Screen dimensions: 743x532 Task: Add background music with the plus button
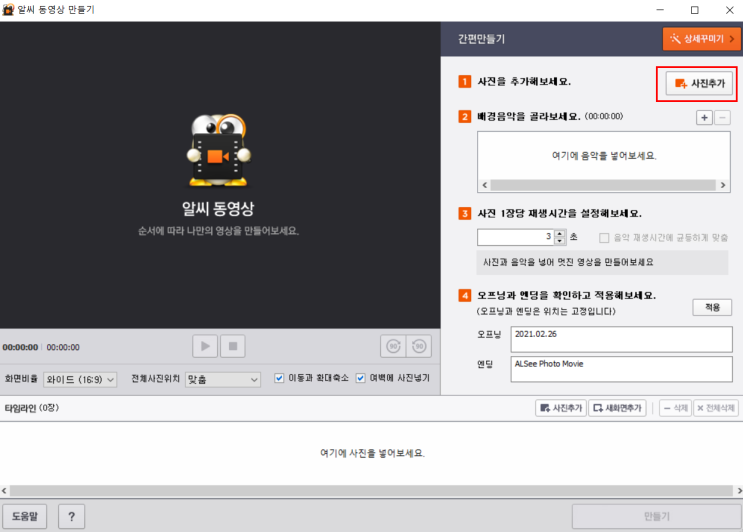704,117
